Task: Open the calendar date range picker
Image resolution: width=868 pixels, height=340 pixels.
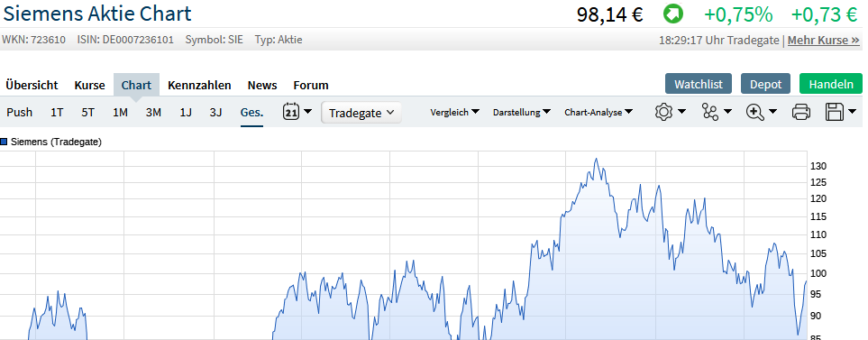Action: point(297,112)
